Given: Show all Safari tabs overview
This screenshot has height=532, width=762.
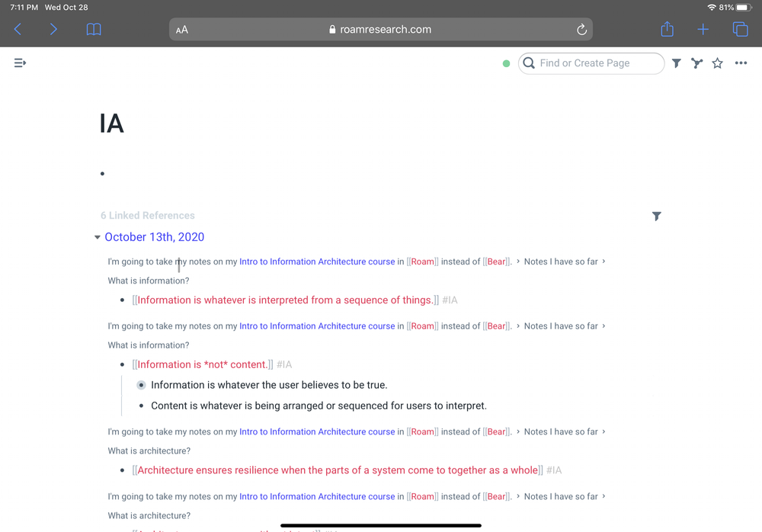Looking at the screenshot, I should pos(740,29).
